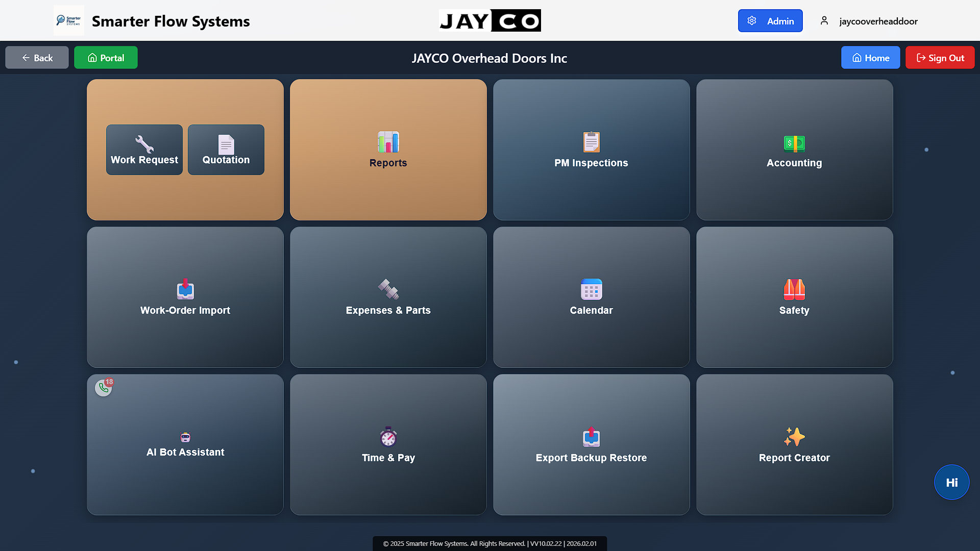Click the JAYCO logo in header

pos(490,20)
